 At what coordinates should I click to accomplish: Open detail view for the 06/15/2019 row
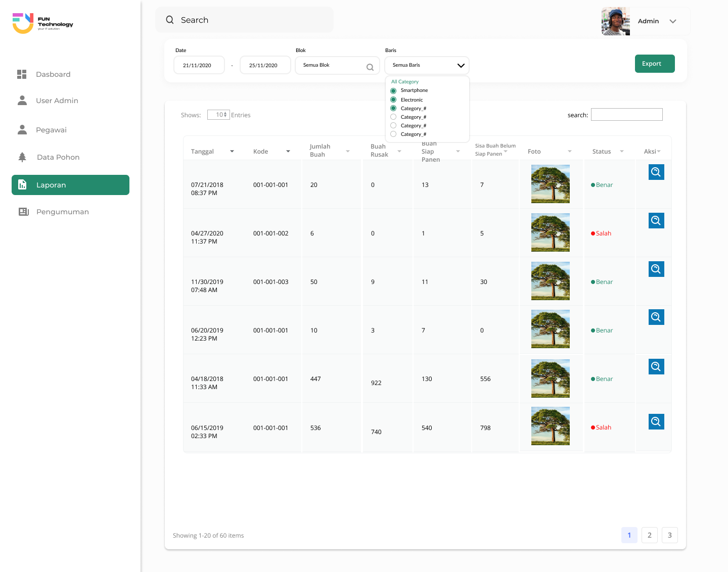pyautogui.click(x=656, y=422)
